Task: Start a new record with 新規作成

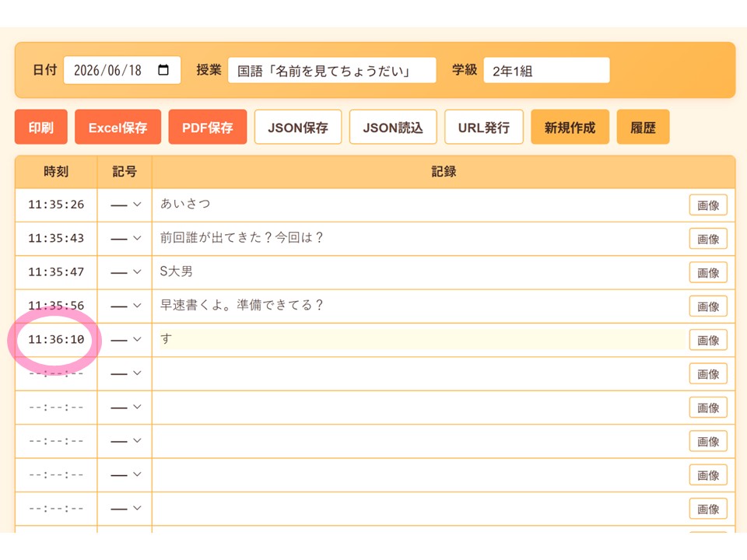Action: click(570, 127)
